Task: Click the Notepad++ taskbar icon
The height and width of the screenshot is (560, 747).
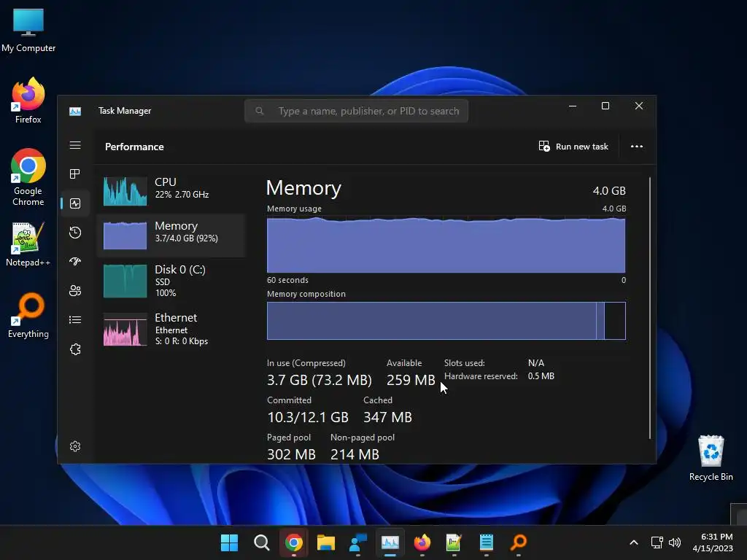Action: [x=454, y=542]
